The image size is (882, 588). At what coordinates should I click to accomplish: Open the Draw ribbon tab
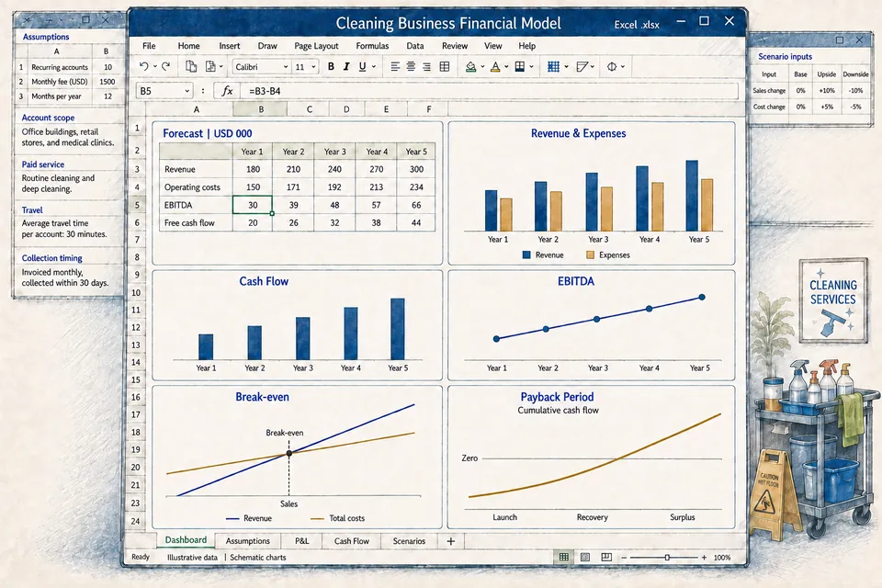coord(267,46)
